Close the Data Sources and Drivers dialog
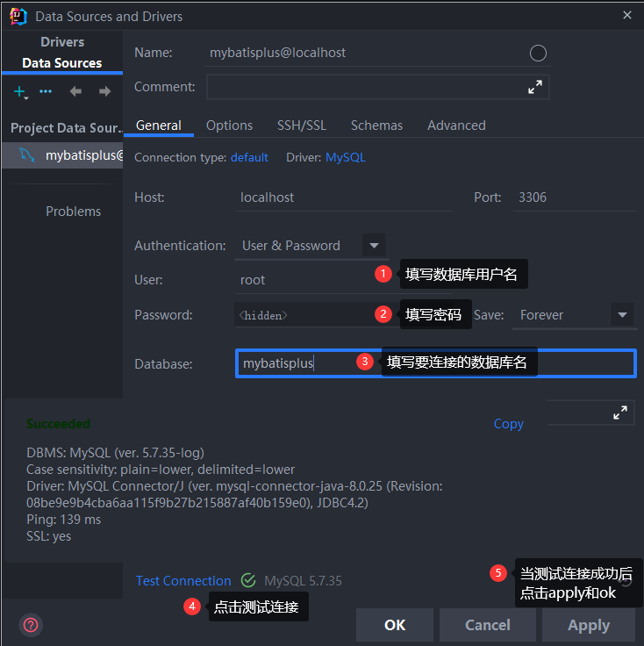 [x=626, y=15]
